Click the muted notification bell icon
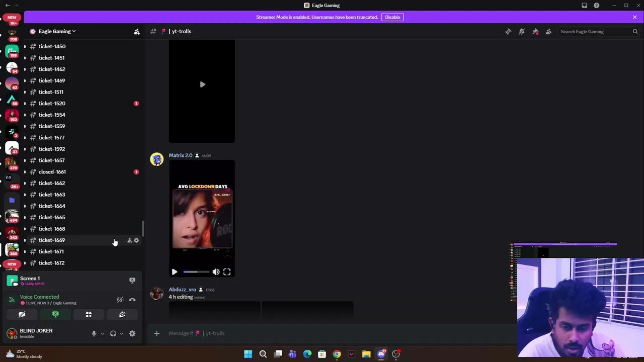 pyautogui.click(x=522, y=32)
